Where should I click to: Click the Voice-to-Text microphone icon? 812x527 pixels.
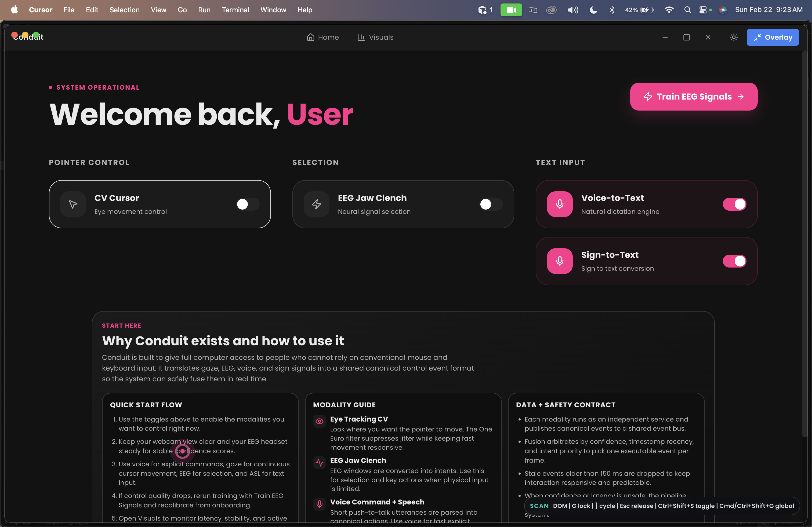pyautogui.click(x=560, y=204)
